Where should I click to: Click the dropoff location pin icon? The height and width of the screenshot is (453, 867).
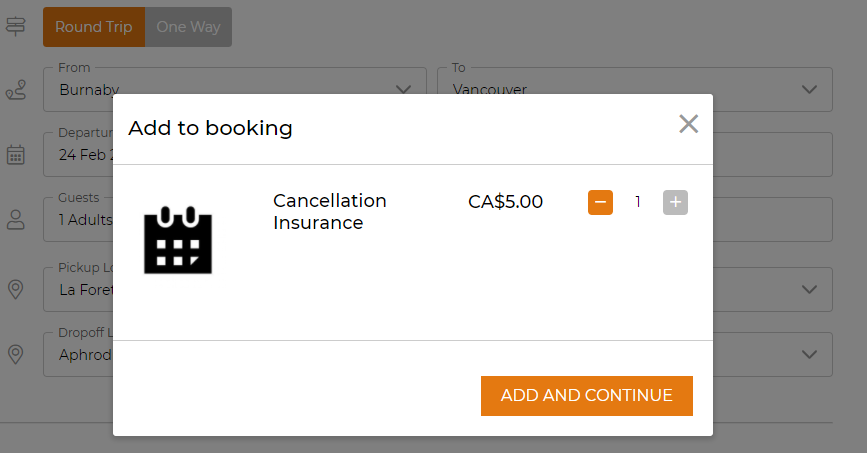[15, 355]
